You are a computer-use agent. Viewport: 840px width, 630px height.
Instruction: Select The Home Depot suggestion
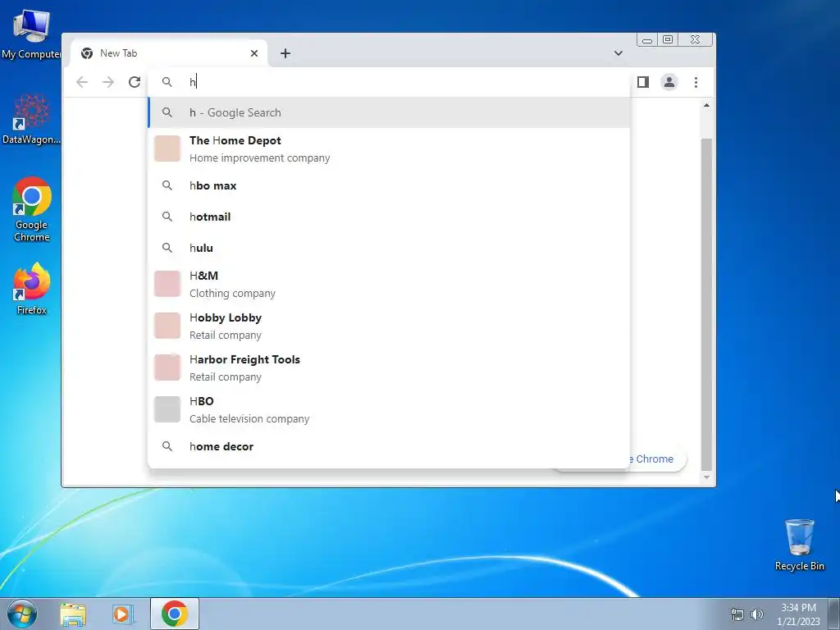coord(389,149)
